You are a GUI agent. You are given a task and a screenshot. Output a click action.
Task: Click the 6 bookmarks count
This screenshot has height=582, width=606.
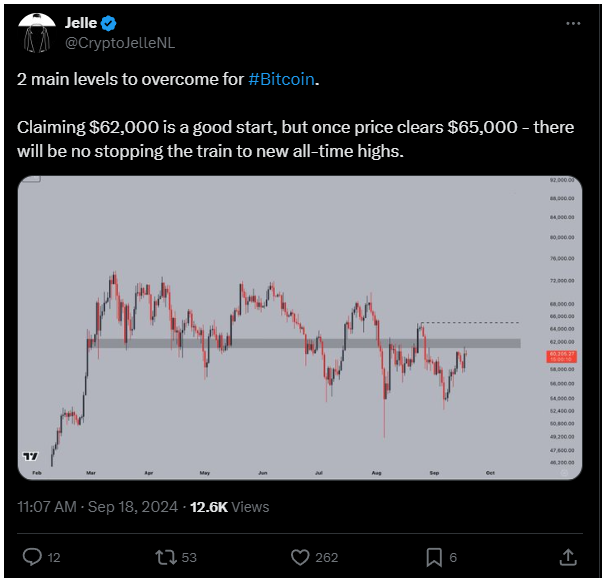coord(453,557)
